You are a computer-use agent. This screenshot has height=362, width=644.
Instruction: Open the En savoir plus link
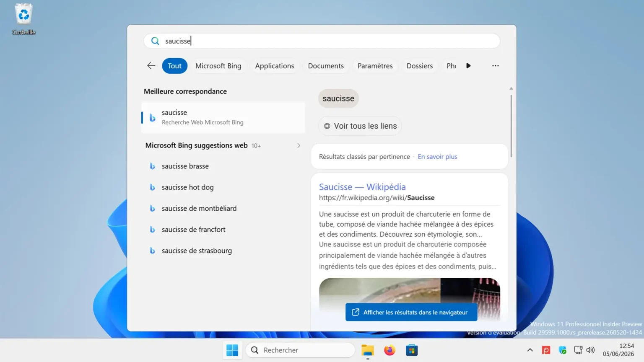click(437, 157)
